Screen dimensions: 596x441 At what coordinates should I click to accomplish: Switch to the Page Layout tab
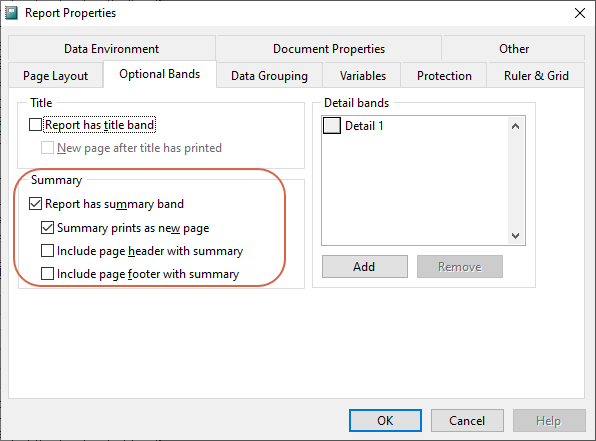55,75
